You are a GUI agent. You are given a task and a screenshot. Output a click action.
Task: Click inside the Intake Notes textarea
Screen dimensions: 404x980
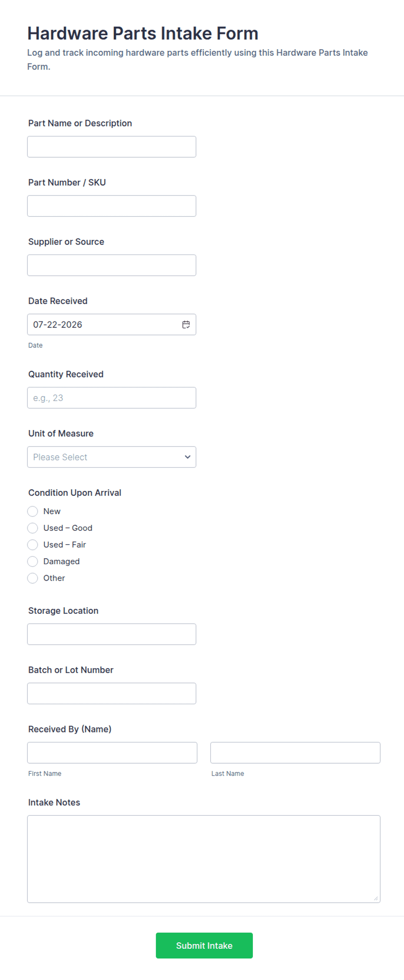tap(204, 859)
